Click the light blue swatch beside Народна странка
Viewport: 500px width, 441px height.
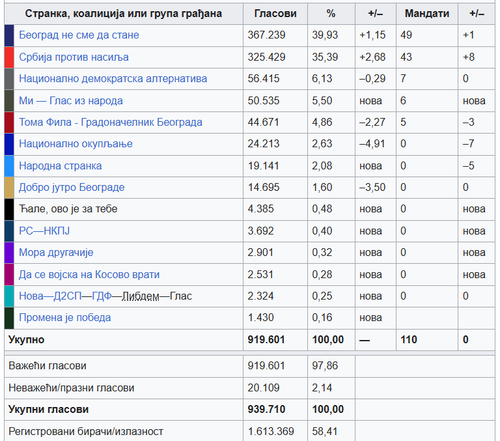point(9,166)
